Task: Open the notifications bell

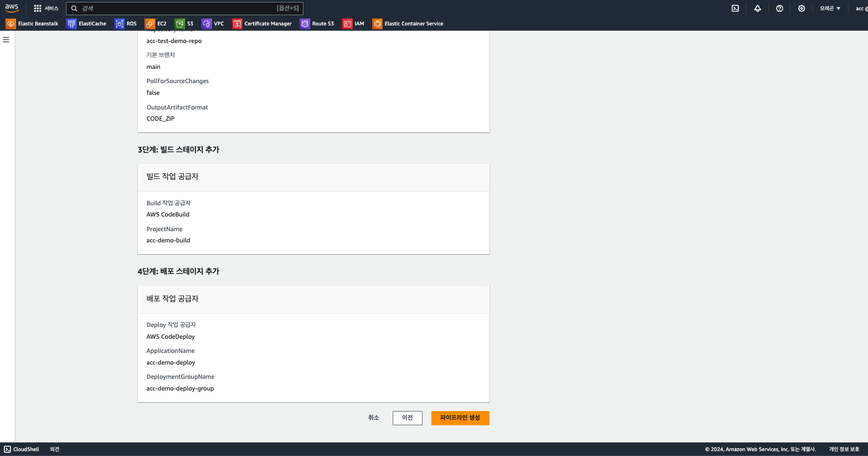Action: pos(758,8)
